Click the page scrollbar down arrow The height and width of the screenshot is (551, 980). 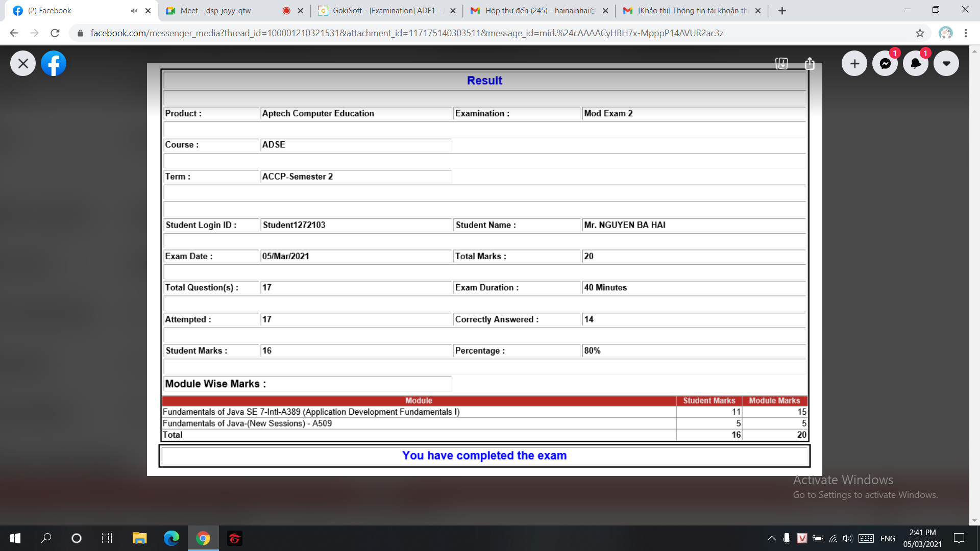coord(974,521)
